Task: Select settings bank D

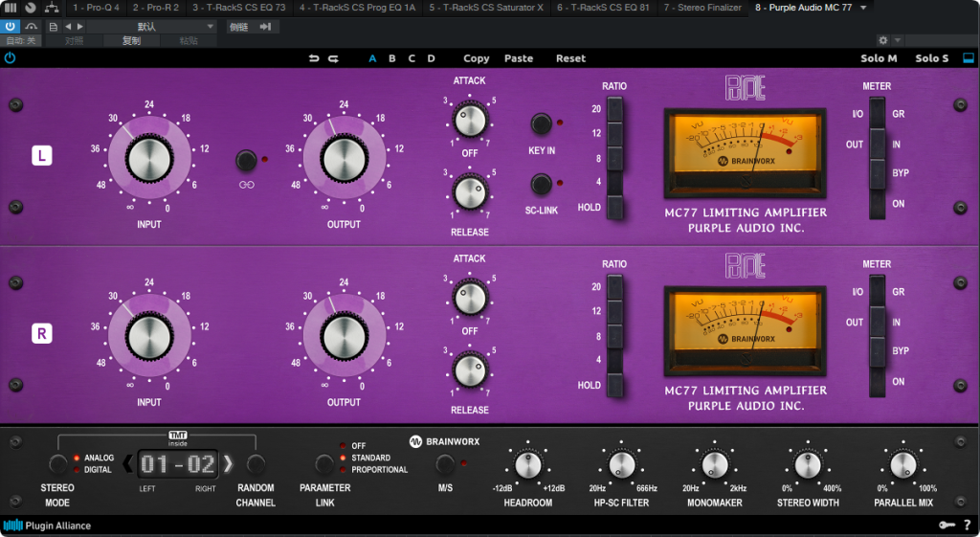Action: point(431,58)
